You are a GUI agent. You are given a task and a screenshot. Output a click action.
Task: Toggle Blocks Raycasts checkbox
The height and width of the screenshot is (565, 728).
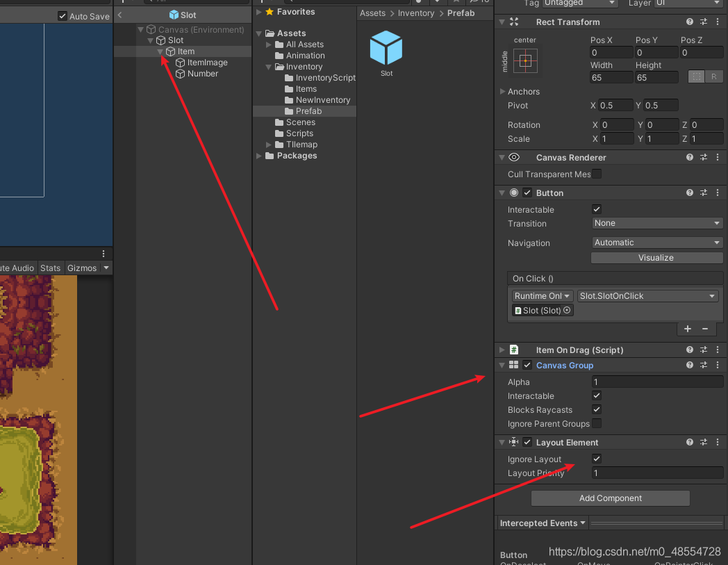click(x=597, y=410)
